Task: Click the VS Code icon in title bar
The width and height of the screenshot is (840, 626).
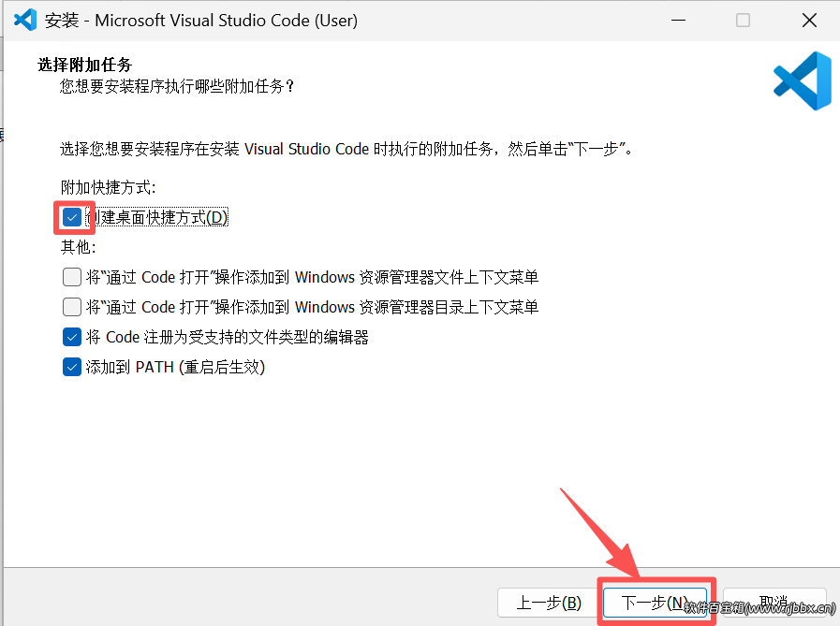Action: click(x=25, y=20)
